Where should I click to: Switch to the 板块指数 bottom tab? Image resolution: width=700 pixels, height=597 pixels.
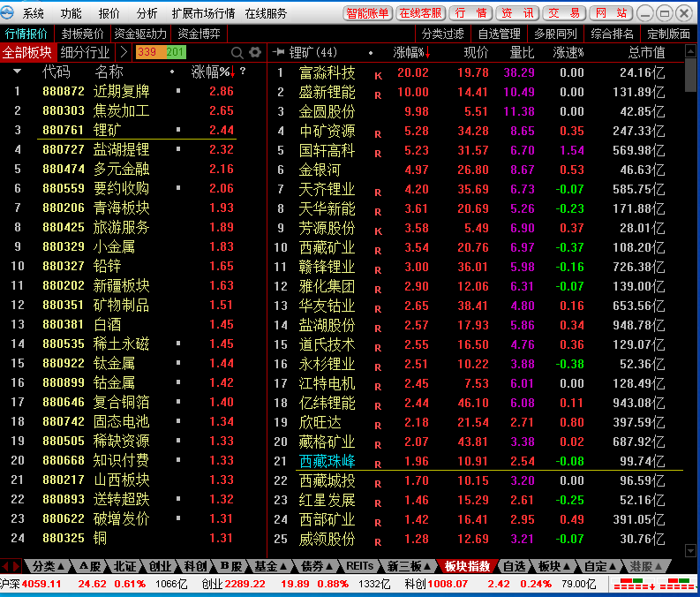tap(467, 566)
